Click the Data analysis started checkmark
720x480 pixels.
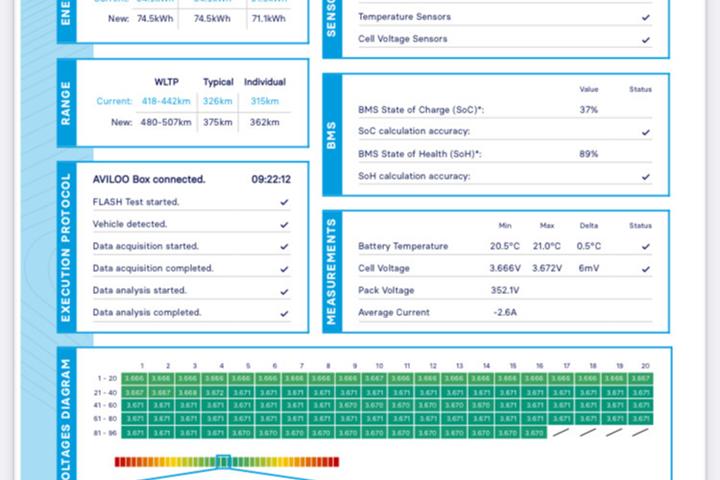[284, 292]
